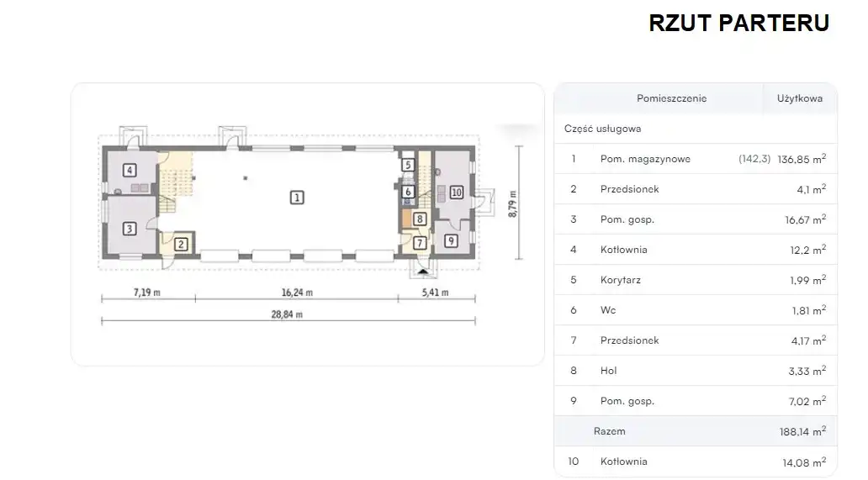Click the Wc row in the table
The height and width of the screenshot is (480, 868).
tap(695, 310)
